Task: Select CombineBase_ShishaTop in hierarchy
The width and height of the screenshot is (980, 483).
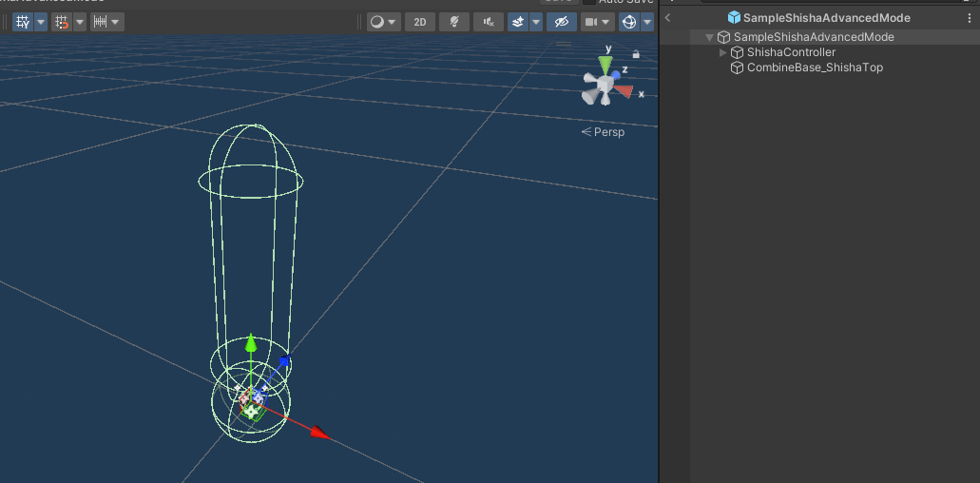Action: (815, 68)
